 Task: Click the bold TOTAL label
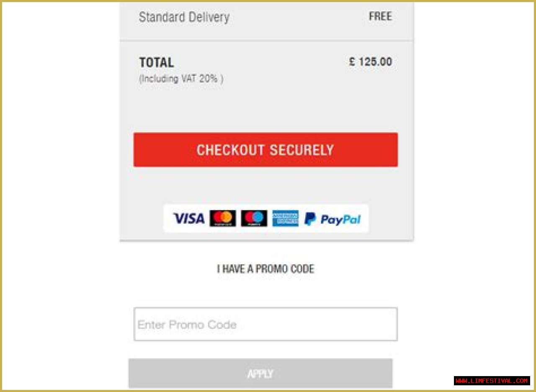click(x=156, y=62)
